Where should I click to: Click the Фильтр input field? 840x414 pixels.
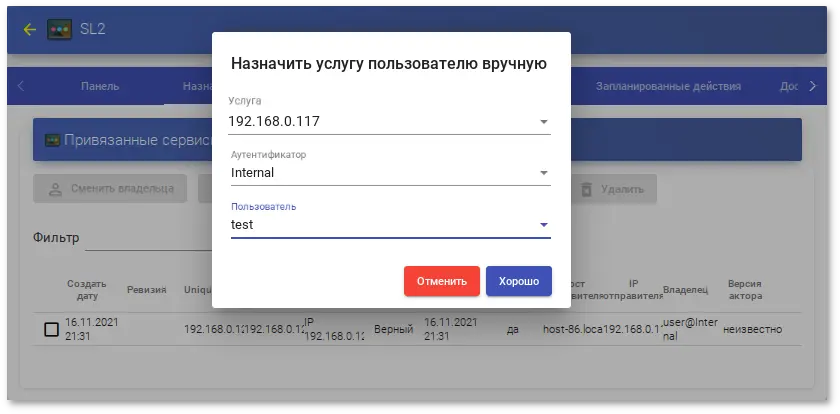point(149,238)
